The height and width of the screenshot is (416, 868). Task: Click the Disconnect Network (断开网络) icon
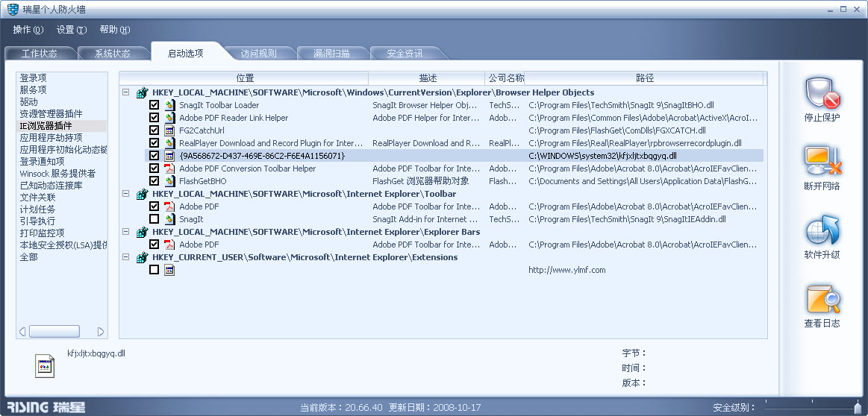click(x=822, y=162)
